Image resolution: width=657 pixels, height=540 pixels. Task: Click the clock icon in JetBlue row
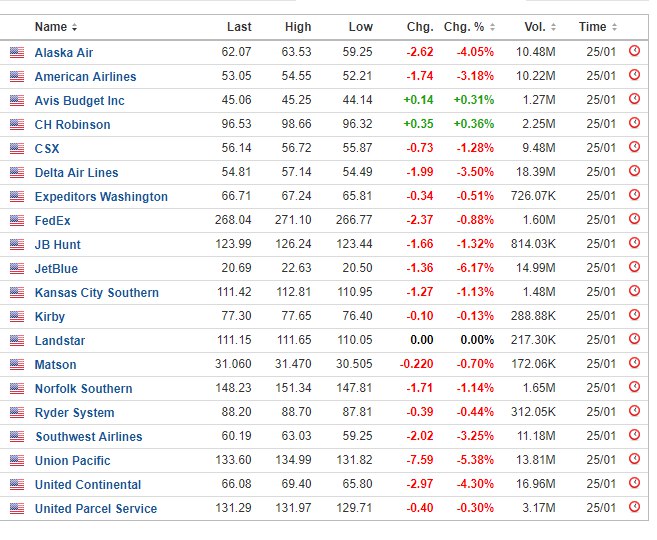[x=634, y=266]
